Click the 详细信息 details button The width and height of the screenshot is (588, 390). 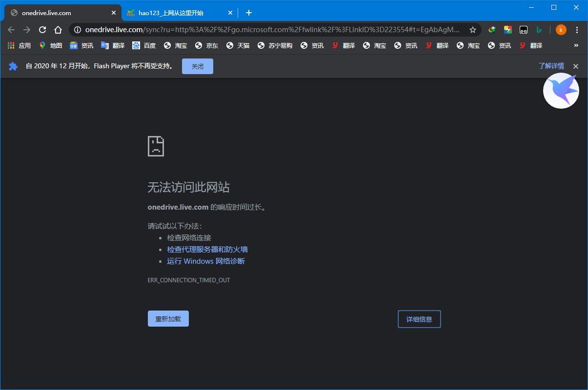[419, 319]
